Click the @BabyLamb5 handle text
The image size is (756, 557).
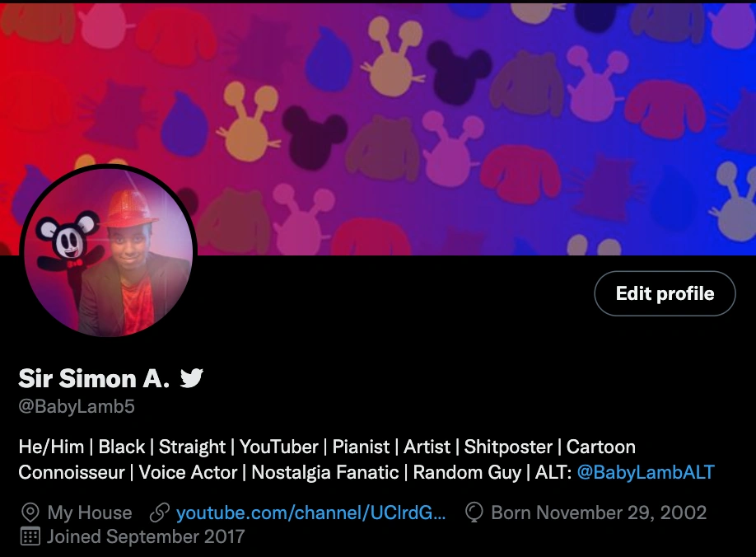click(x=77, y=406)
